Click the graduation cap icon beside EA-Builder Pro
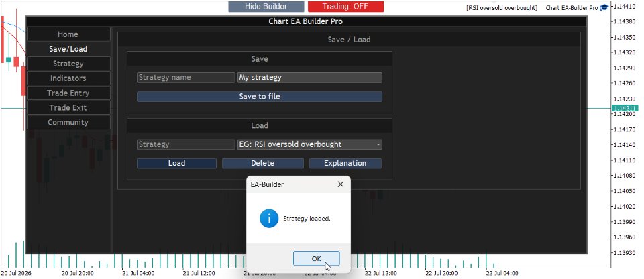This screenshot has height=279, width=644. 604,7
